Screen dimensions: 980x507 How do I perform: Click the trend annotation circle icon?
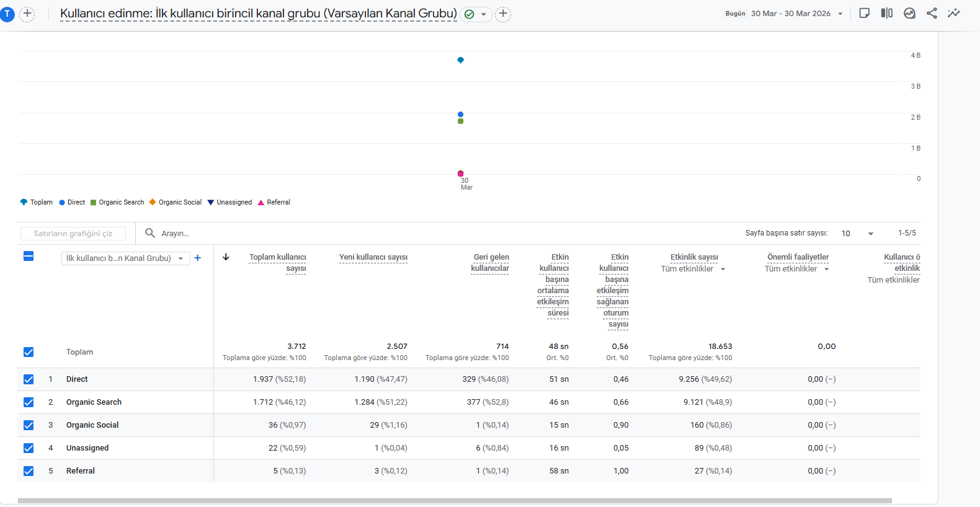[x=909, y=13]
